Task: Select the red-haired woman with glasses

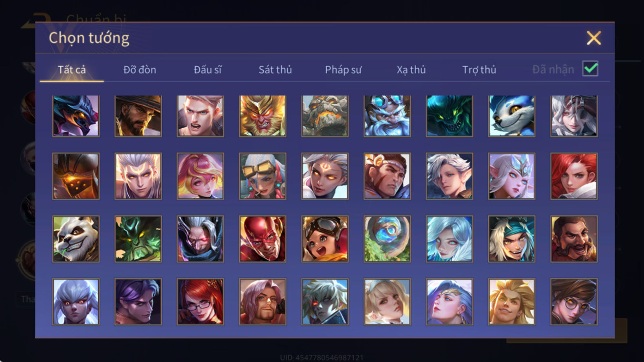Action: (x=200, y=301)
